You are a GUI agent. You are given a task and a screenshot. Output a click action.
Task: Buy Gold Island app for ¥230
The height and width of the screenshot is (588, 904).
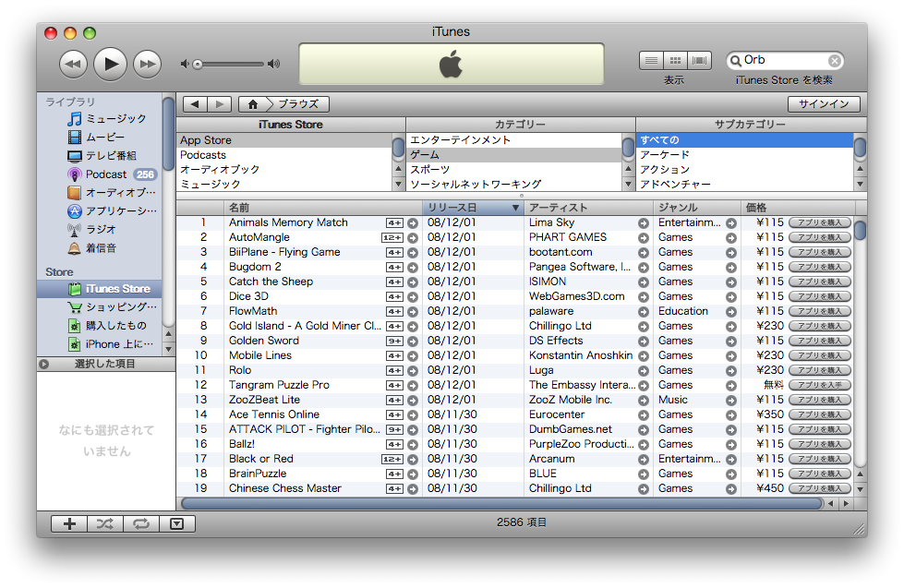click(x=820, y=326)
